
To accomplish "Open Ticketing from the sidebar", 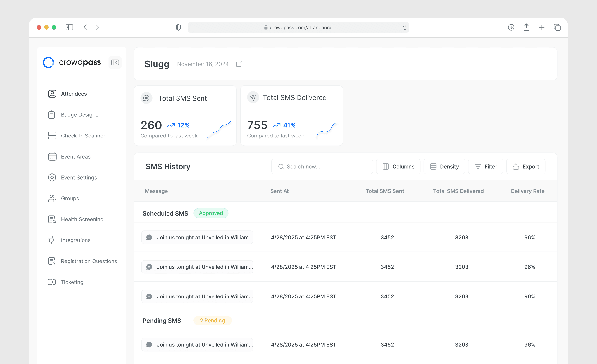I will click(x=72, y=282).
